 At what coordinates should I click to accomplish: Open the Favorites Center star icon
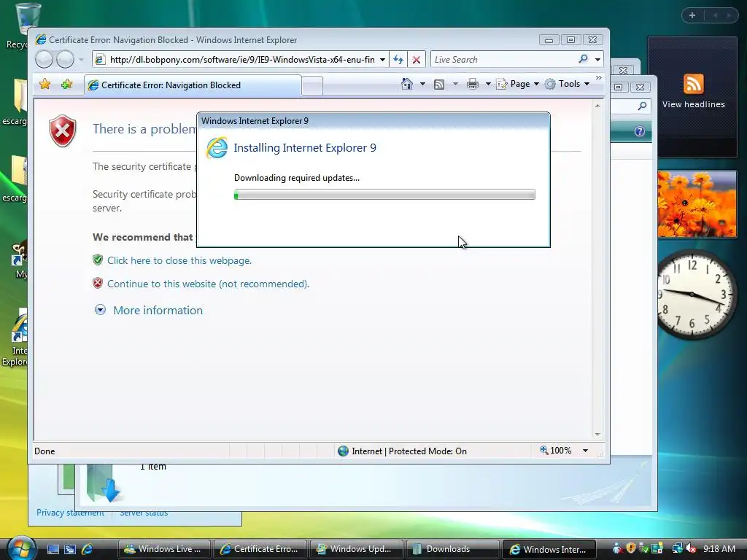44,85
